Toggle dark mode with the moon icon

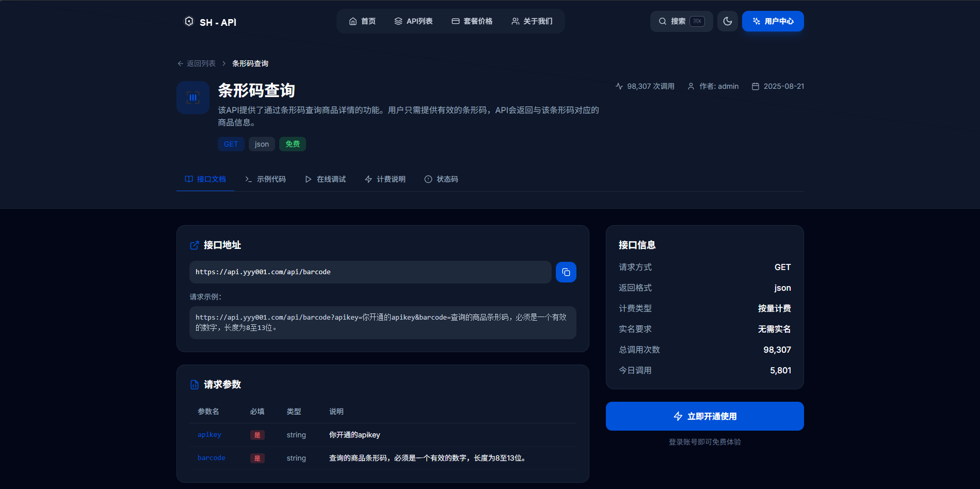(x=728, y=21)
